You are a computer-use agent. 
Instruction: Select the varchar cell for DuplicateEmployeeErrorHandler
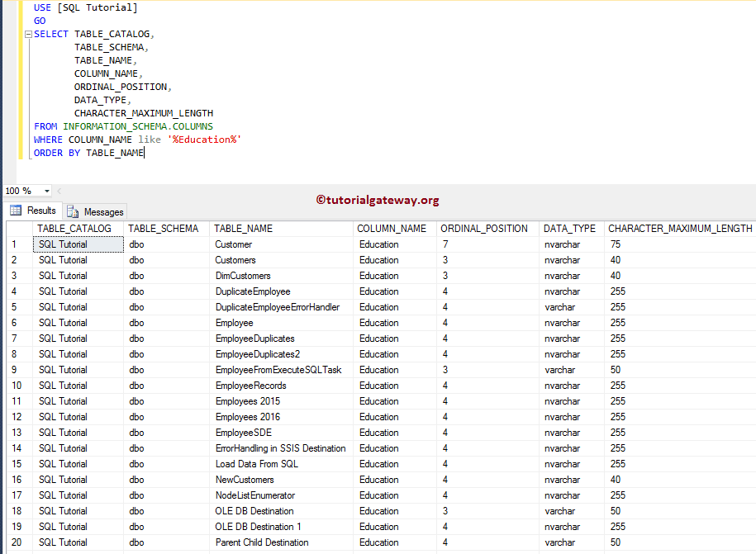pyautogui.click(x=560, y=307)
